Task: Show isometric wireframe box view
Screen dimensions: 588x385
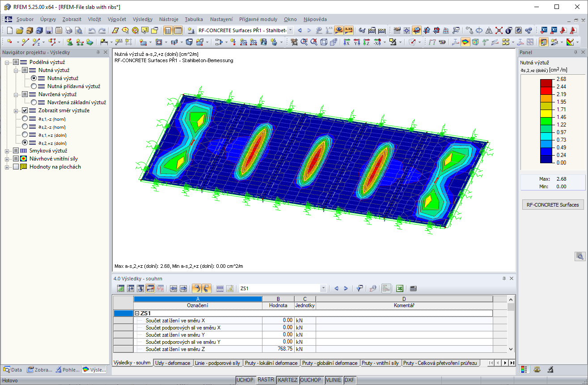Action: 323,42
